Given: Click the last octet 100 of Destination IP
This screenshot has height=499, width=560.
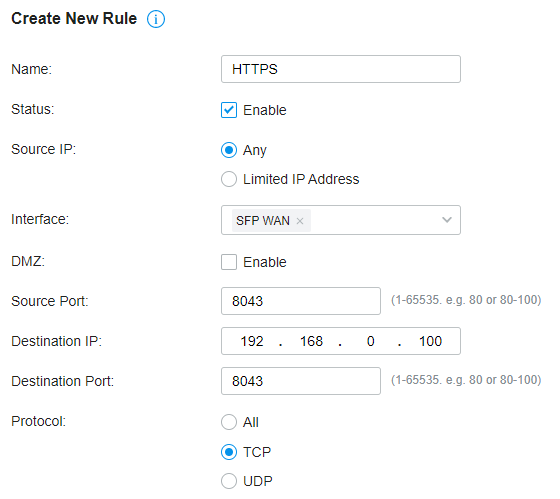Looking at the screenshot, I should 430,341.
